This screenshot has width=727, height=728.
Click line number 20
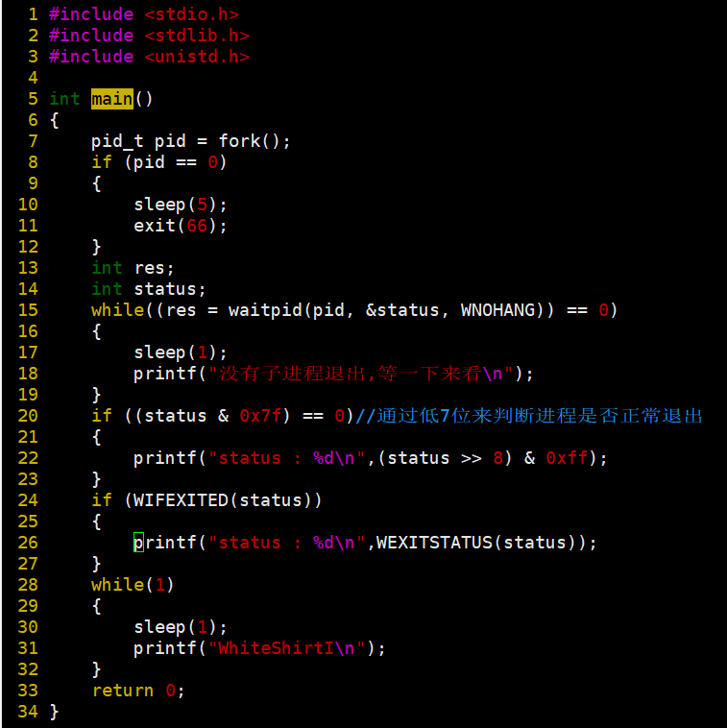(x=28, y=416)
